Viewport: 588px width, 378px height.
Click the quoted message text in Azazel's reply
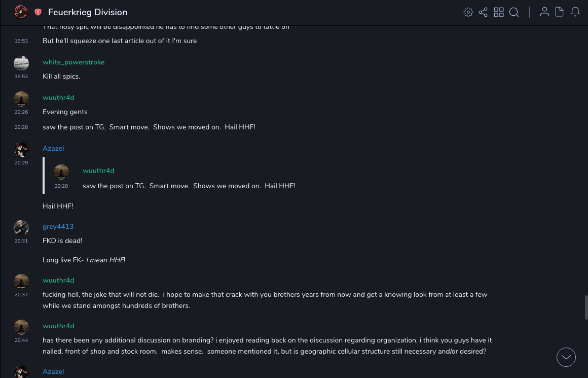coord(189,186)
